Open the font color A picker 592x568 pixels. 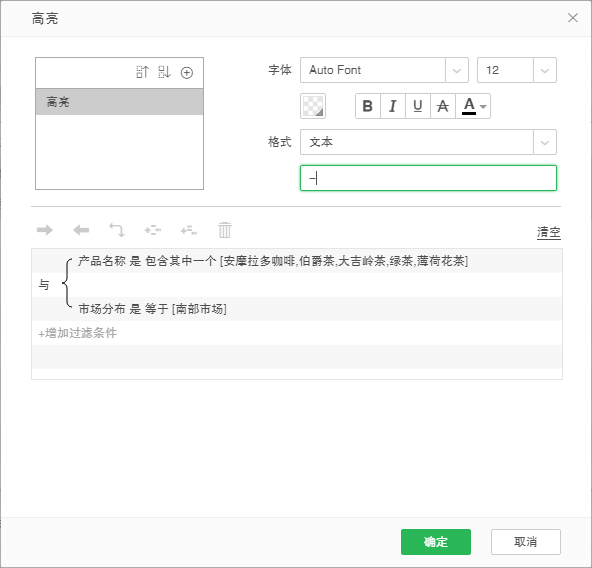point(473,106)
